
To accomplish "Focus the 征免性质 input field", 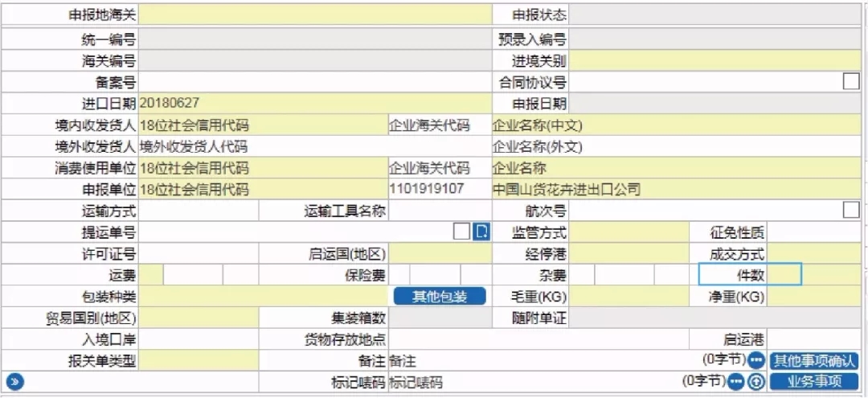I will [x=814, y=232].
